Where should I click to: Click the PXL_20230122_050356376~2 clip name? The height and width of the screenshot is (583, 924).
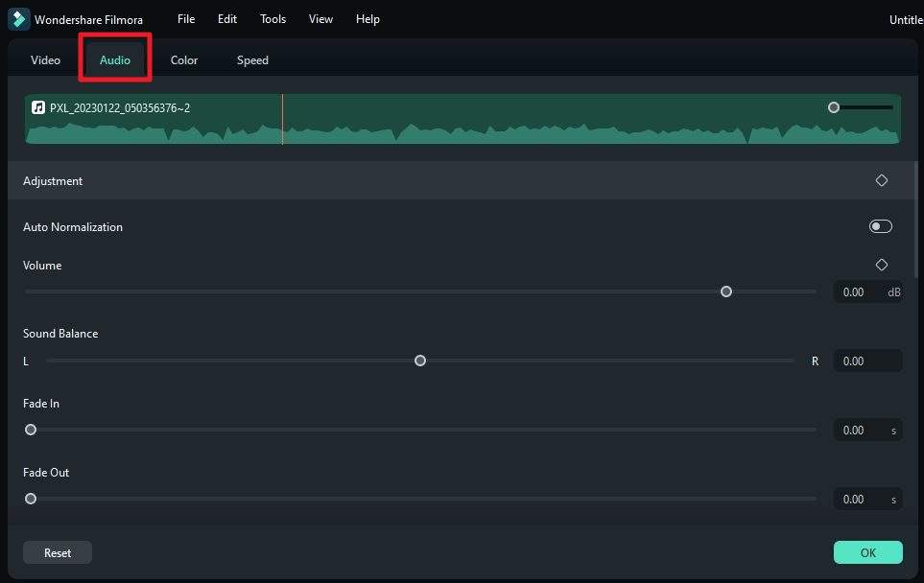[120, 107]
